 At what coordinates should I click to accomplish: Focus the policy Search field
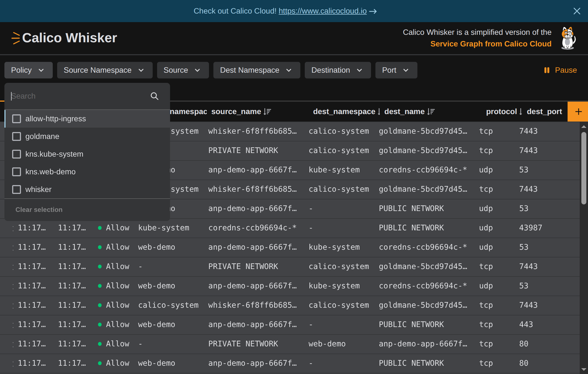(x=79, y=96)
